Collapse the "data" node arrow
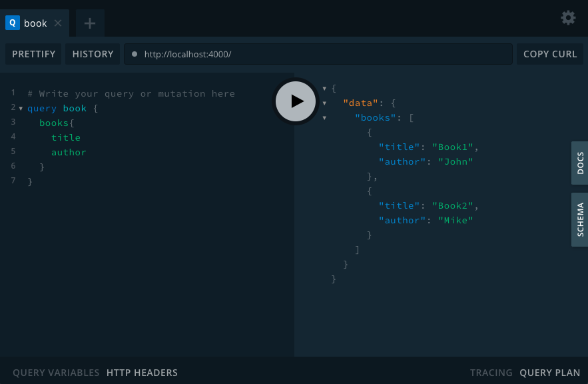The width and height of the screenshot is (588, 384). 324,103
